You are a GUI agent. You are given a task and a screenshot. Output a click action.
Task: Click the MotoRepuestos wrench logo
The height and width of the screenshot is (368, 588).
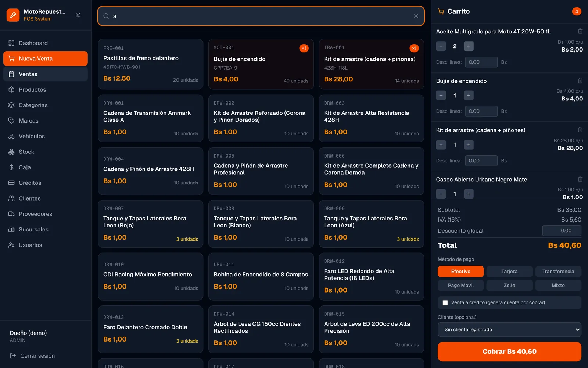13,15
